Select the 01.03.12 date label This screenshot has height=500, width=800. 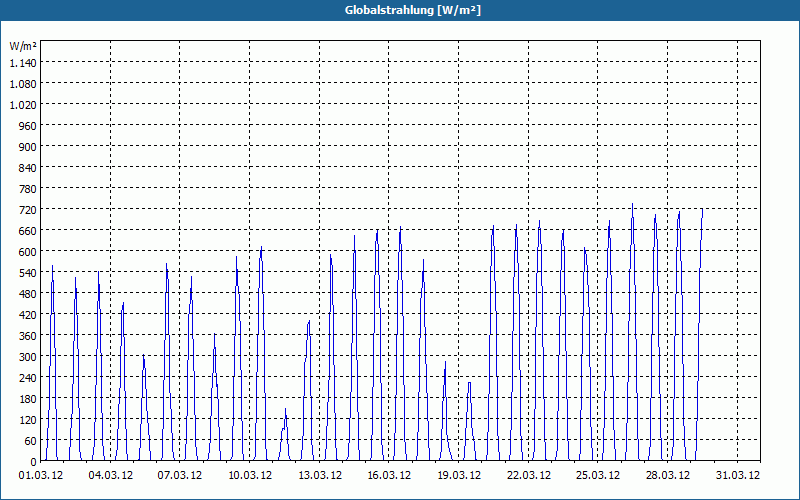click(x=41, y=476)
